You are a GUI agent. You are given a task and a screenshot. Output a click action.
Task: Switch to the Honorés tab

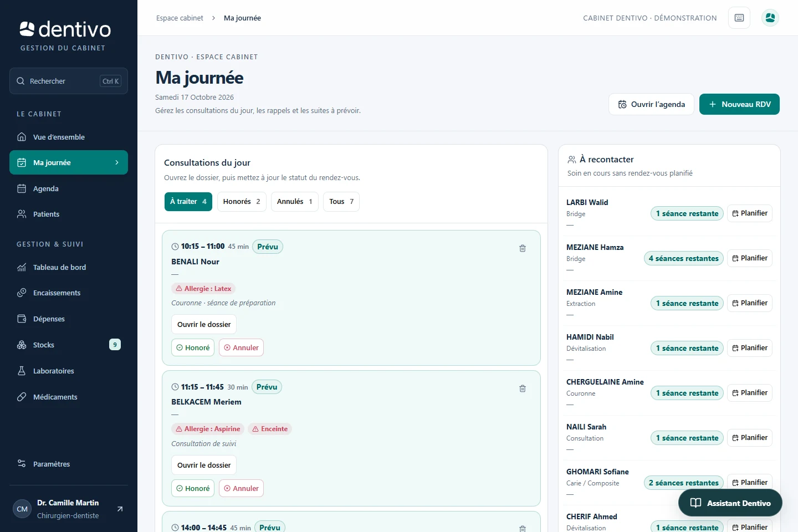(242, 202)
